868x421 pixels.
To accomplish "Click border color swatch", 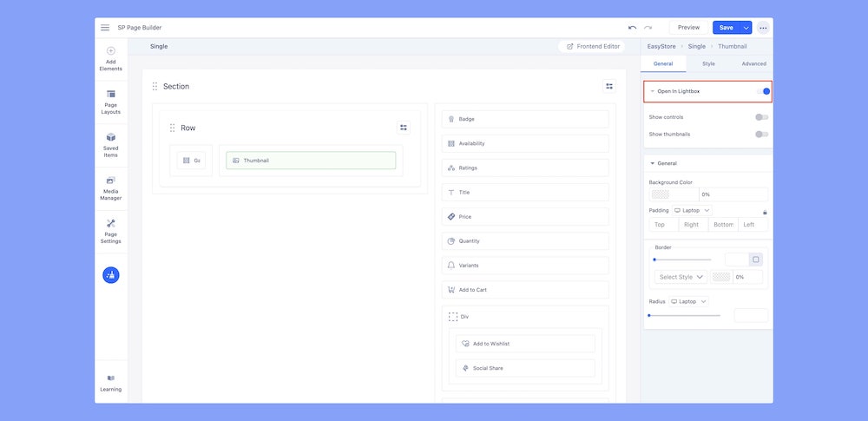I will (721, 277).
